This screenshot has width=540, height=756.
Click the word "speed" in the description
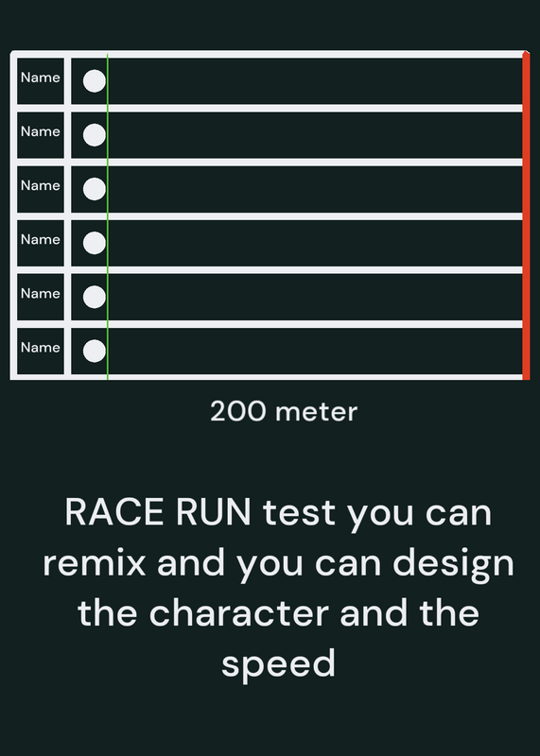pos(278,664)
